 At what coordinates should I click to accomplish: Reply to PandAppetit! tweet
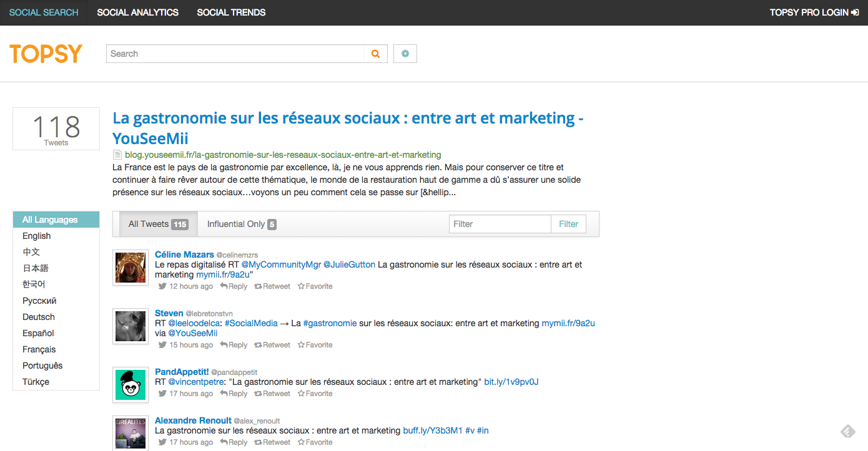coord(234,394)
